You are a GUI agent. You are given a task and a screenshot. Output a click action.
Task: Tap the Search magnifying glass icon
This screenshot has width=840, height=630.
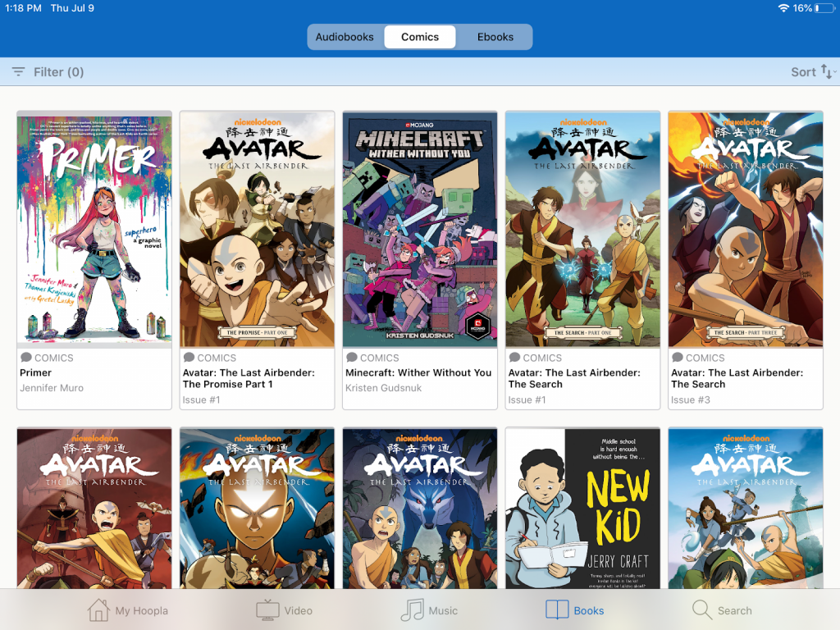click(x=702, y=610)
